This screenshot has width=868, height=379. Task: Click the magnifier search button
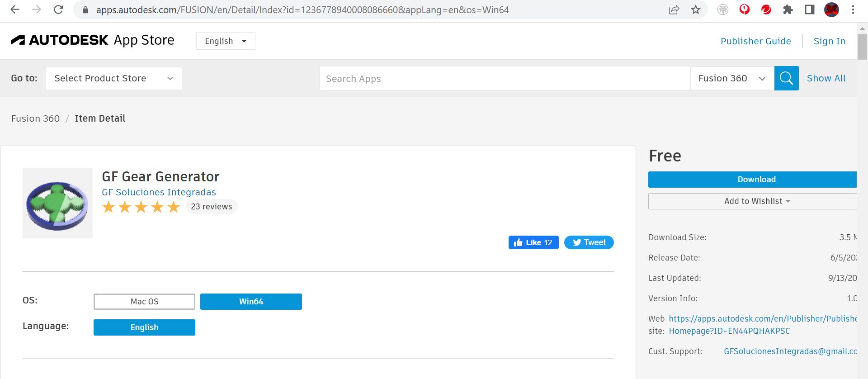[787, 78]
